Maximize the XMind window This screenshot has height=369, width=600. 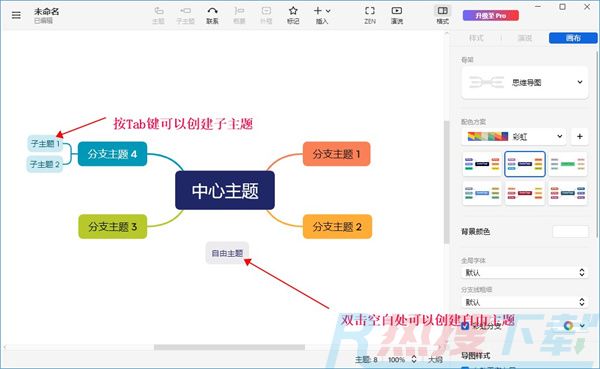(562, 7)
